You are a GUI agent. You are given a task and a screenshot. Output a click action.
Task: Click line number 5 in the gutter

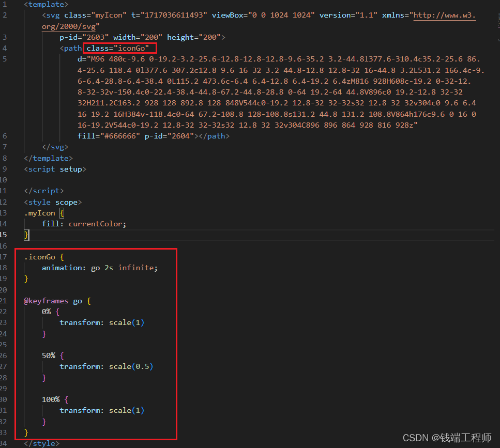pyautogui.click(x=5, y=59)
